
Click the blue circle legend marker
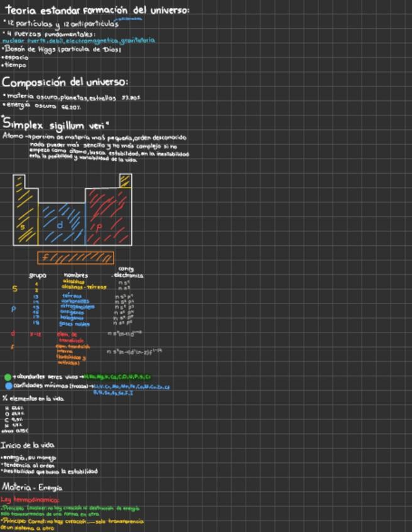[9, 386]
